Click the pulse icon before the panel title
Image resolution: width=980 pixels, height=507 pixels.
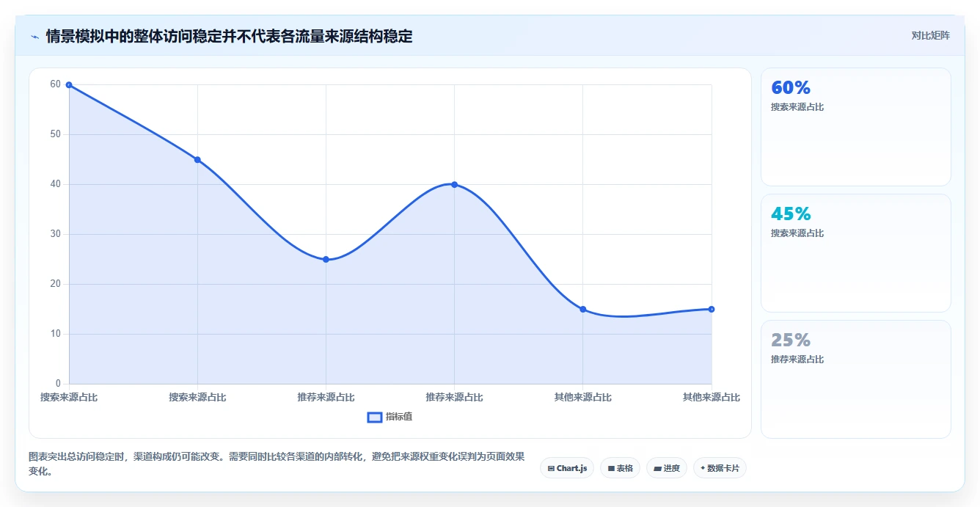[x=34, y=37]
